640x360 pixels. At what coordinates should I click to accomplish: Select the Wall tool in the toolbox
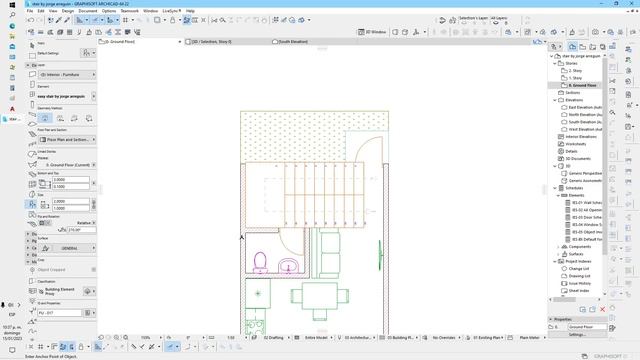(32, 74)
